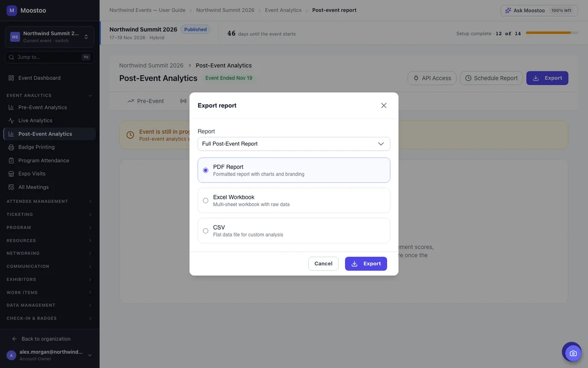
Task: Cancel the Export report dialog
Action: tap(323, 263)
